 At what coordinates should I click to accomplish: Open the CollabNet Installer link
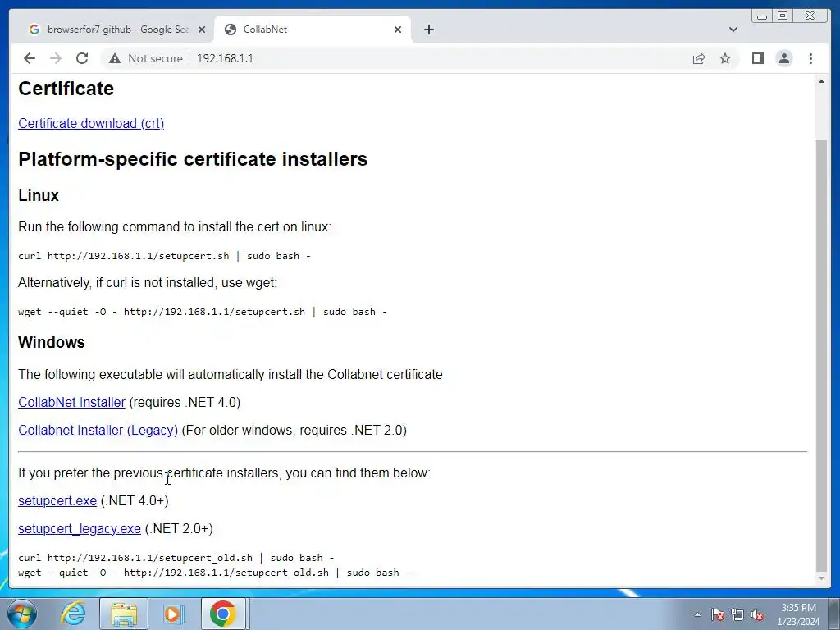tap(72, 402)
